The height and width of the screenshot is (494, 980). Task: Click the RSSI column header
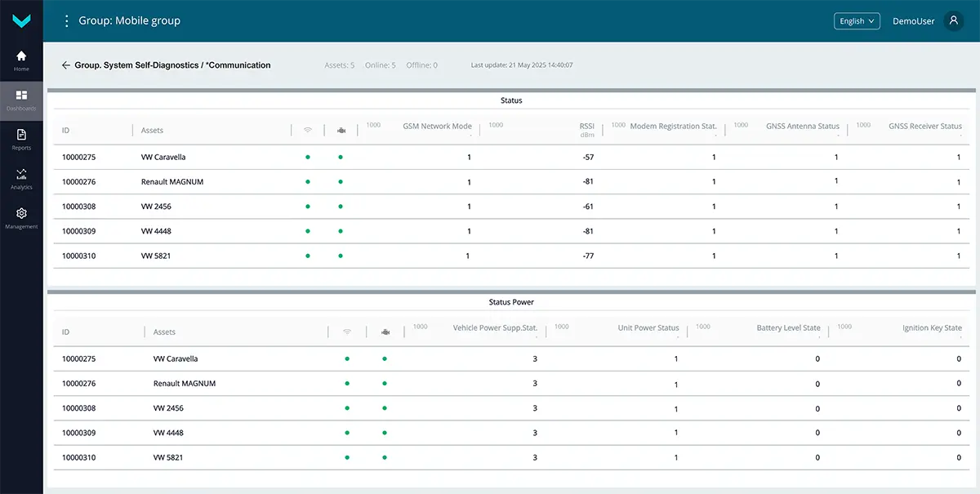point(586,127)
